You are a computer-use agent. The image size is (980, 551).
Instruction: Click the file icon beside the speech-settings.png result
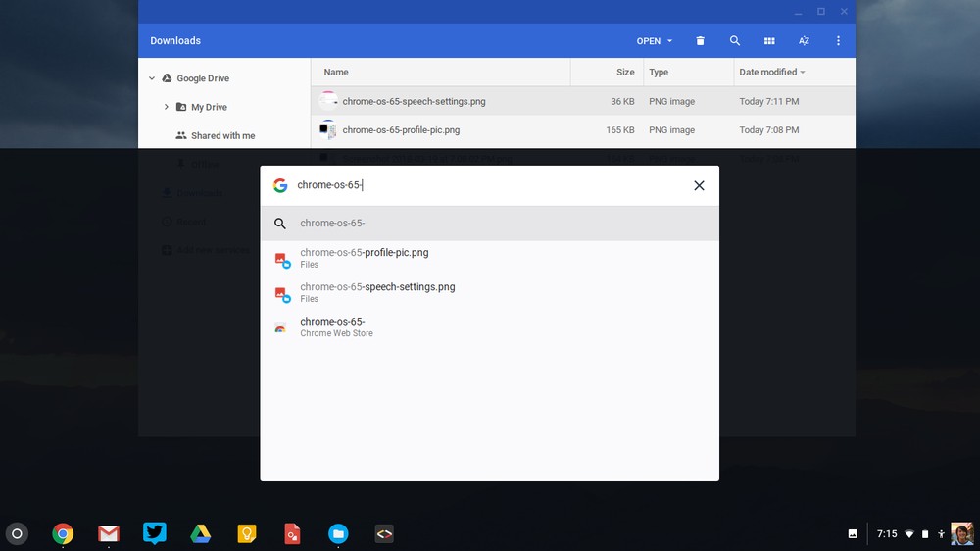point(282,294)
